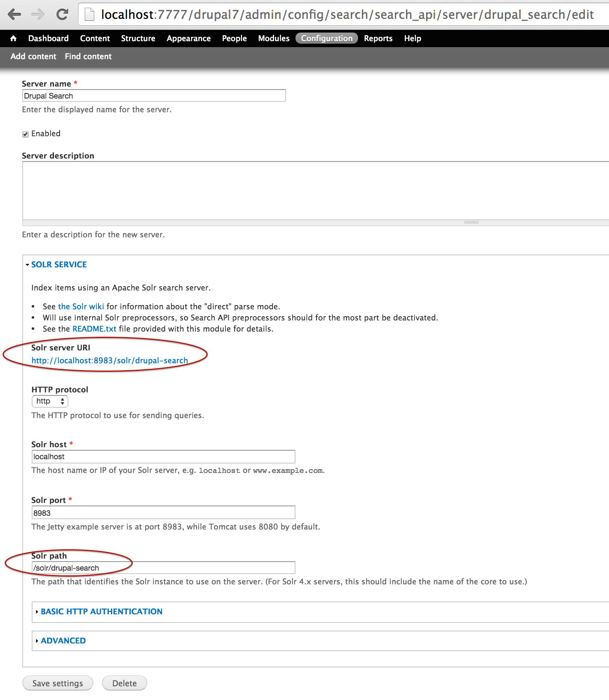
Task: Focus the Server name field
Action: 154,96
